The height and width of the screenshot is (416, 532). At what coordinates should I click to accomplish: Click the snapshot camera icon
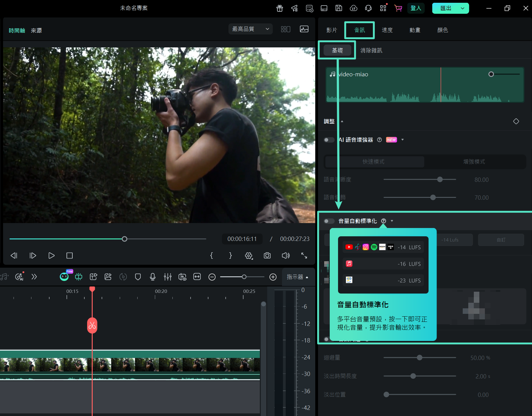pyautogui.click(x=267, y=256)
